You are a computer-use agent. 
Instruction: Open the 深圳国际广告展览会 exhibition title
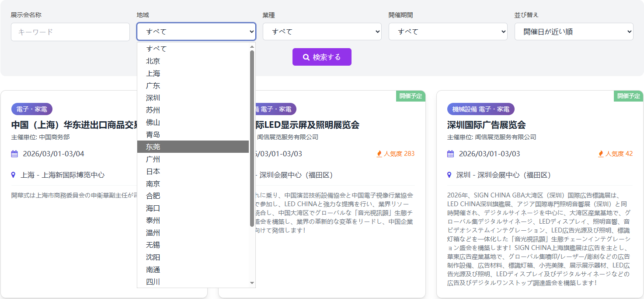(x=486, y=125)
